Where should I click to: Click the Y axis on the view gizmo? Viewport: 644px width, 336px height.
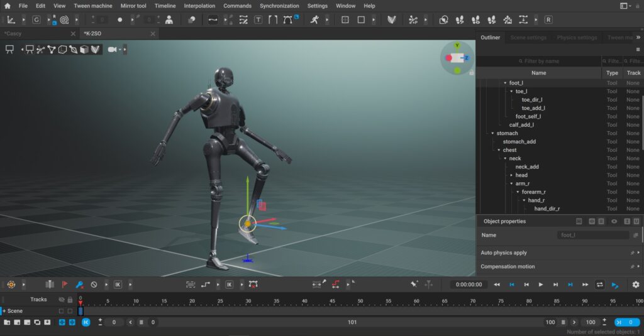pyautogui.click(x=457, y=45)
